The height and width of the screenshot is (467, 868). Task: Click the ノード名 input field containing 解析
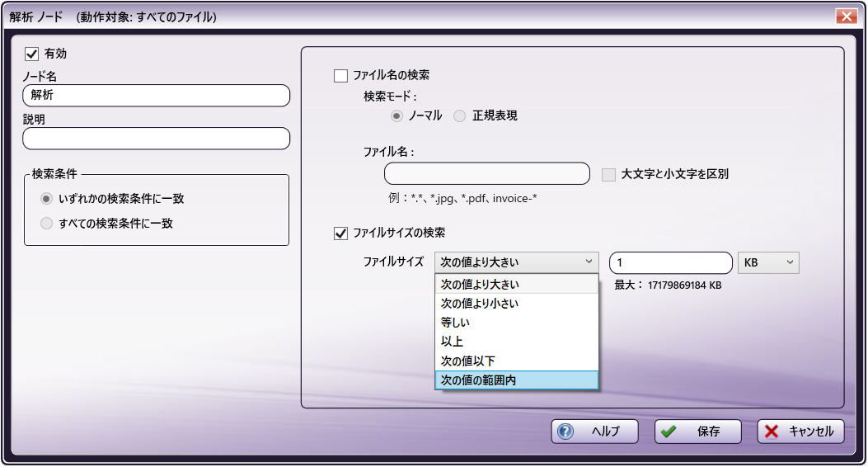tap(156, 95)
